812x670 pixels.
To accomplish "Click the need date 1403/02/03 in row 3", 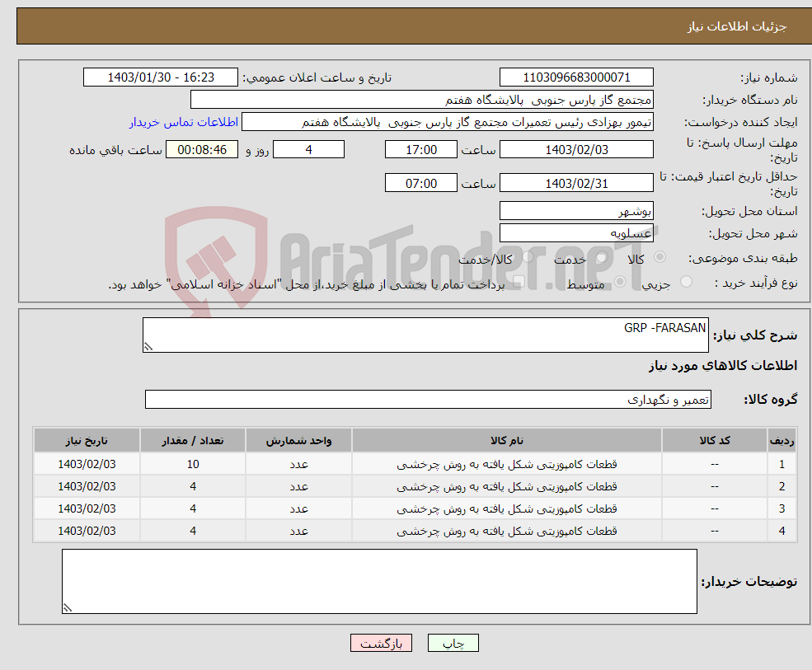I will point(87,509).
